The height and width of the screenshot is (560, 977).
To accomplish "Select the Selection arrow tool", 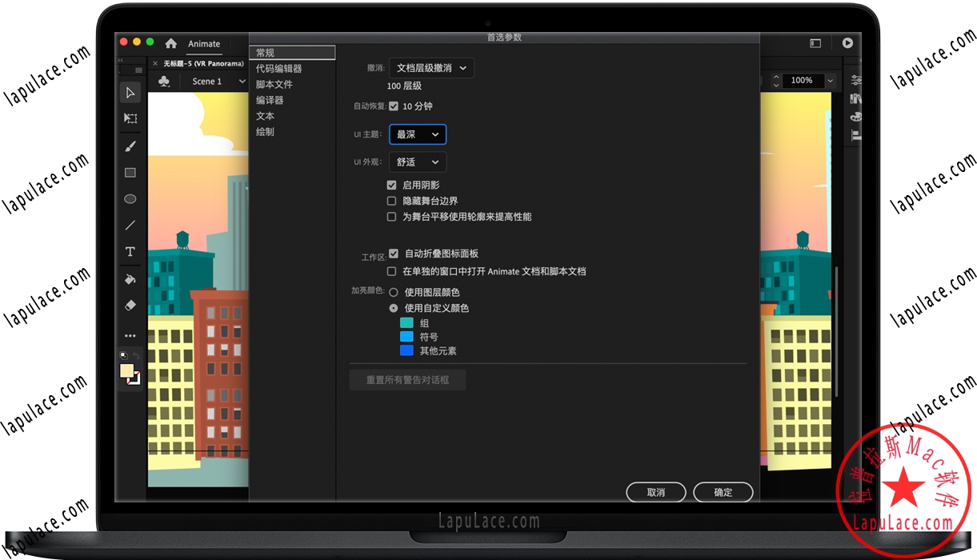I will (130, 92).
